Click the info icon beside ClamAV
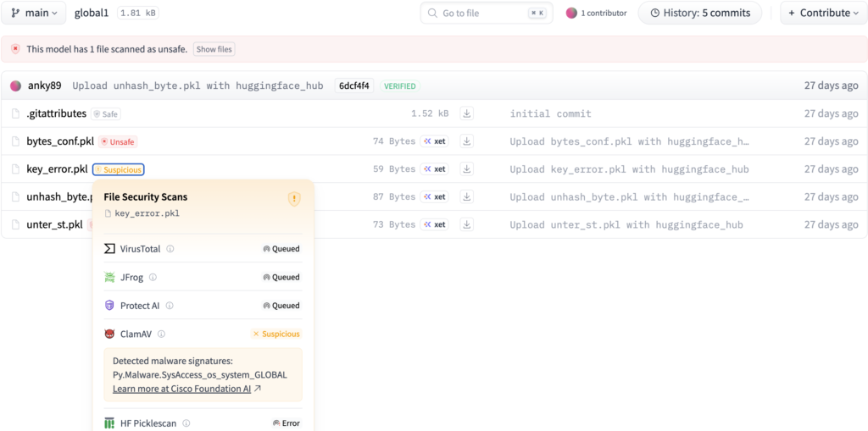The image size is (868, 431). click(x=161, y=334)
